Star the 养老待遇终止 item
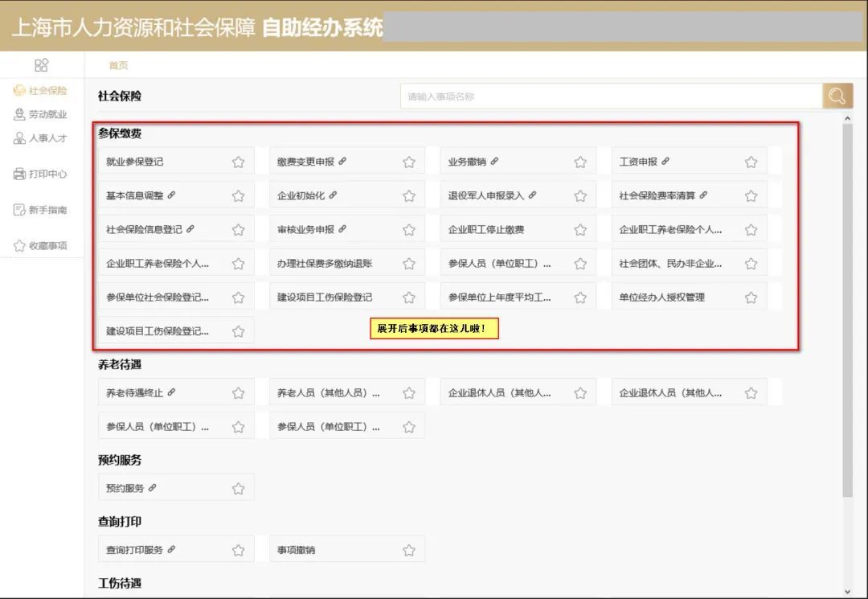Screen dimensions: 868x599 [238, 393]
